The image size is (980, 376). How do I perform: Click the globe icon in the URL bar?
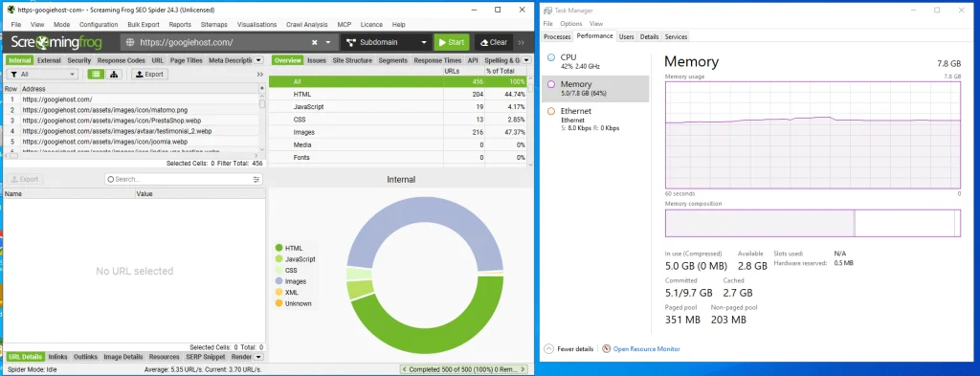(x=130, y=42)
